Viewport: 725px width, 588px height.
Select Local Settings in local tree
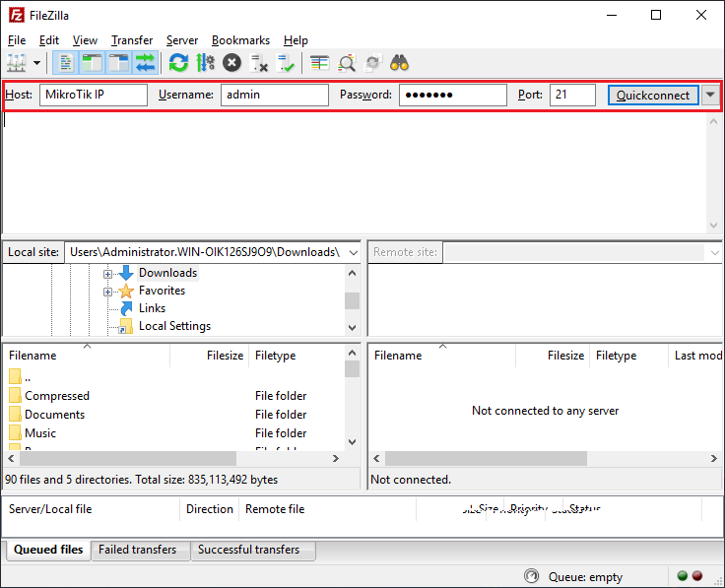[174, 326]
